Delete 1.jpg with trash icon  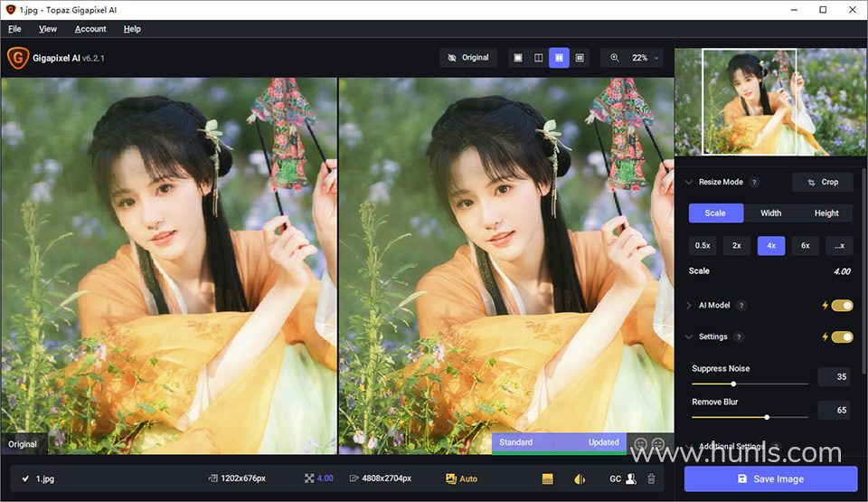pyautogui.click(x=652, y=478)
